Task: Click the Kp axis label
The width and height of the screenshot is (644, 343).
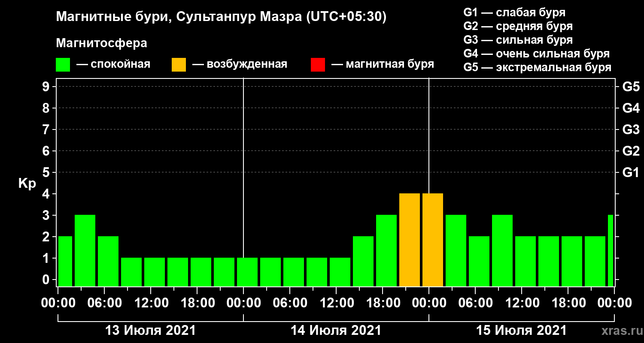Action: [x=27, y=184]
